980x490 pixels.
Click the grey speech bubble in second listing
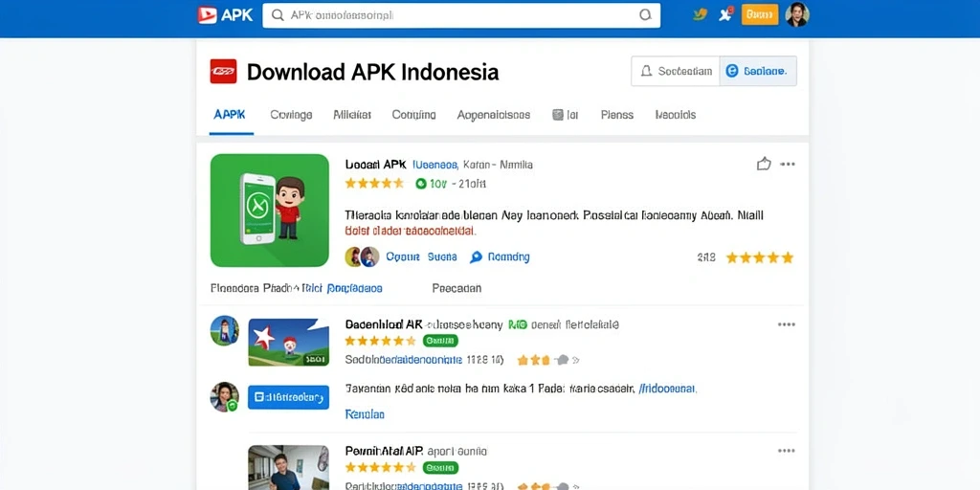(x=562, y=360)
